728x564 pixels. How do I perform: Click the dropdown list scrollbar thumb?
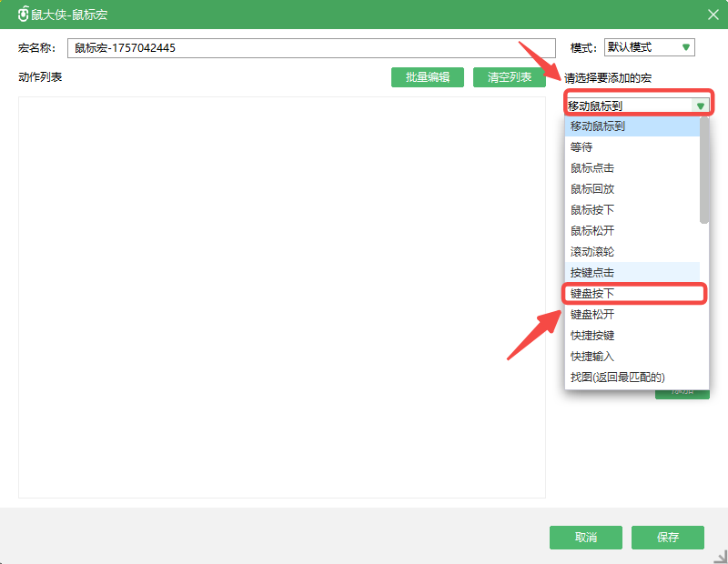704,171
